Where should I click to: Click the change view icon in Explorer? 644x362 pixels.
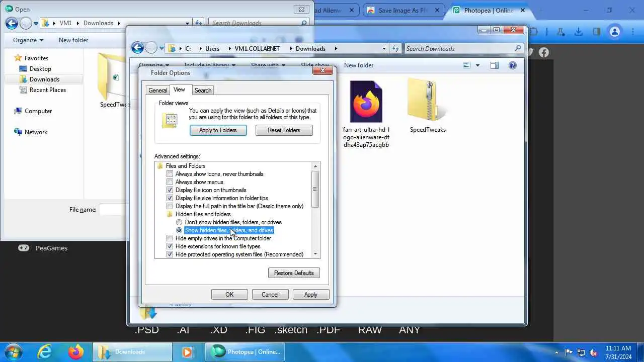(x=467, y=65)
